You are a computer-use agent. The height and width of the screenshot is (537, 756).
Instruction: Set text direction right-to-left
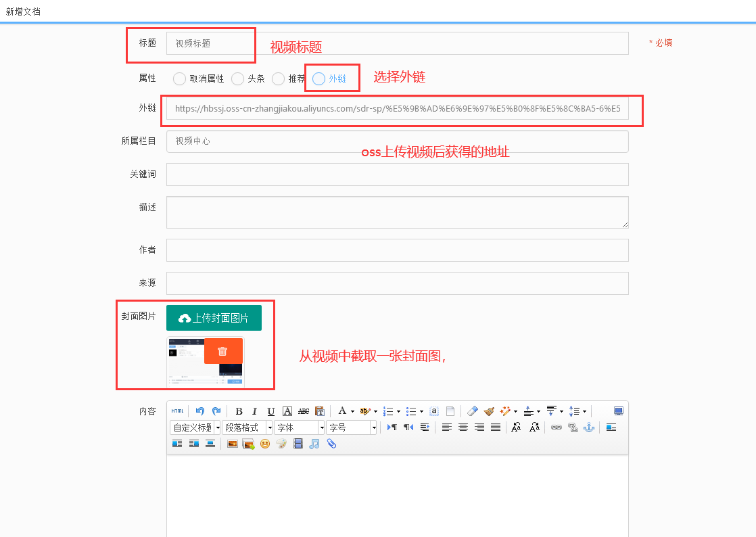408,427
